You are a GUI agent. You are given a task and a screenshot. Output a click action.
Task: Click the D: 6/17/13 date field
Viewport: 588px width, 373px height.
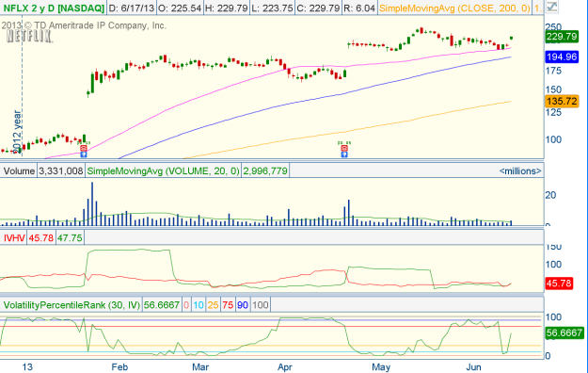coord(131,8)
